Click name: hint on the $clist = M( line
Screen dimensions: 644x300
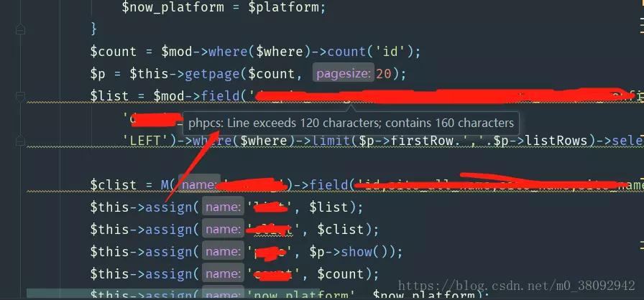pyautogui.click(x=199, y=185)
